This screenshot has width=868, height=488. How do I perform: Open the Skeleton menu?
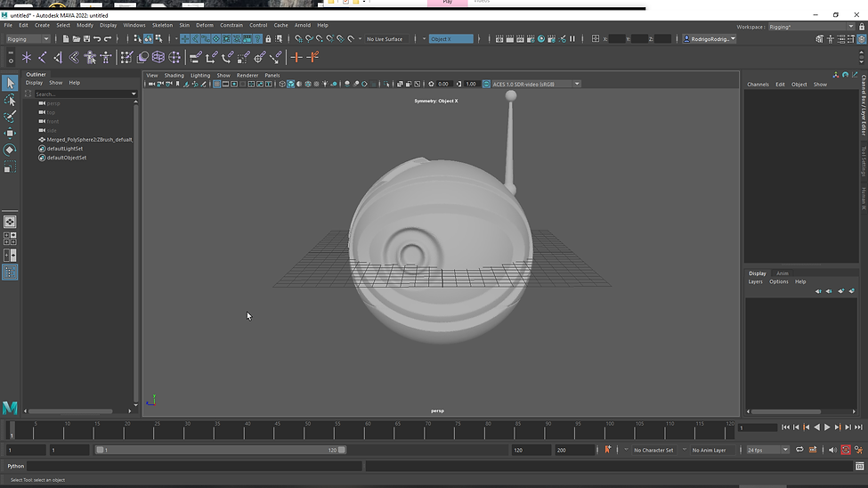point(162,25)
